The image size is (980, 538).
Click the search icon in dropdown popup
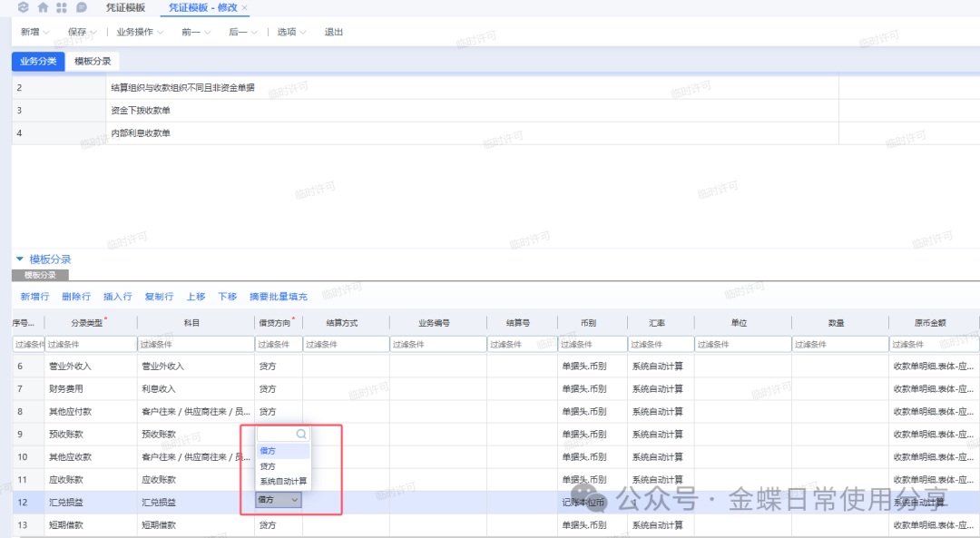point(301,435)
